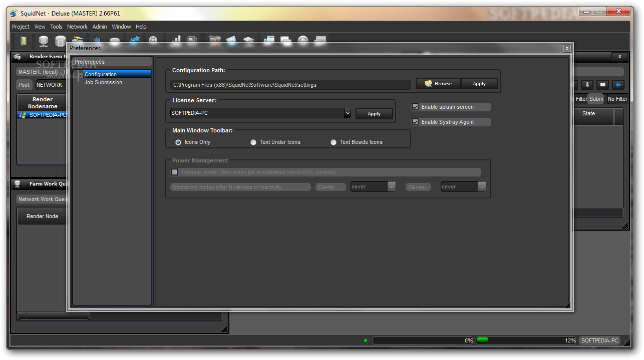Click Apply next to the Configuration Path
644x360 pixels.
click(479, 84)
